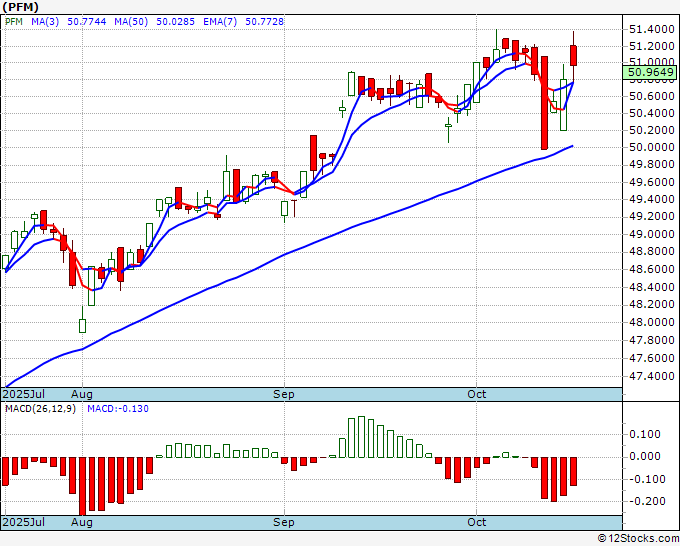Click the latest red candlestick near 51.2
680x546 pixels.
[573, 55]
